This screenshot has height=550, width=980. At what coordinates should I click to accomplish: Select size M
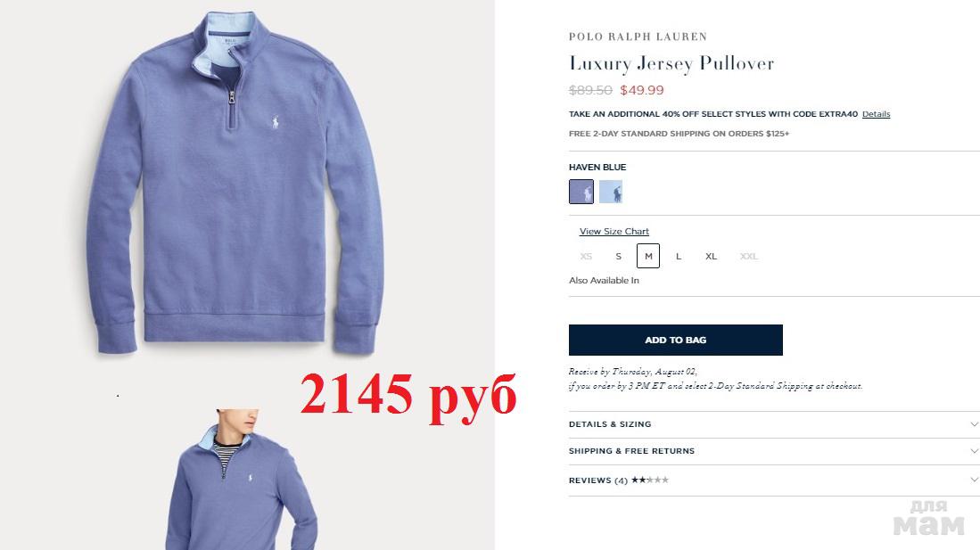click(648, 256)
